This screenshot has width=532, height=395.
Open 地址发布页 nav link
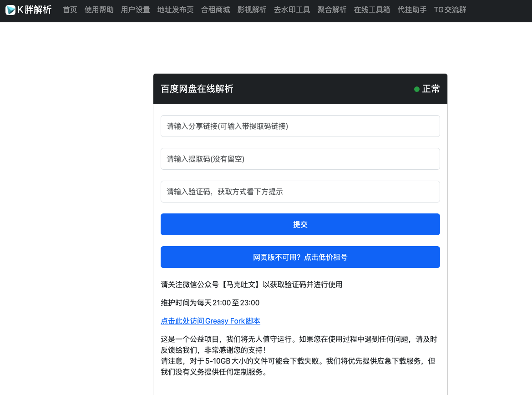[x=175, y=10]
